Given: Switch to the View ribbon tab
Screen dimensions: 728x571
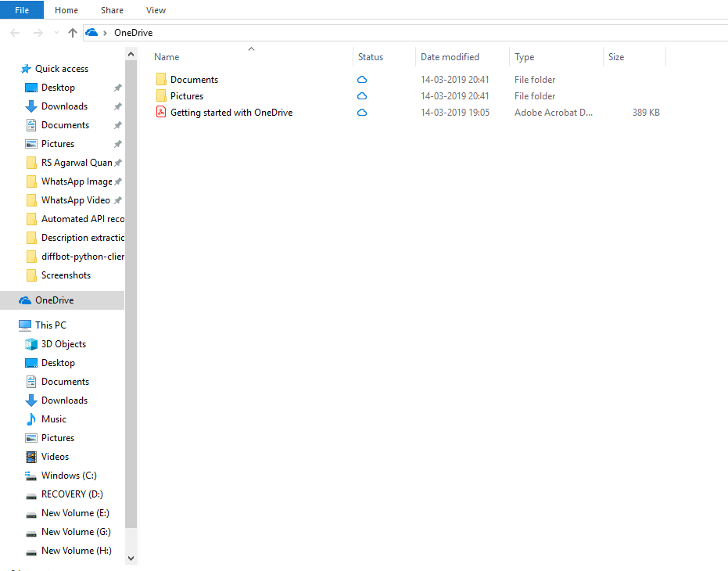Looking at the screenshot, I should [156, 9].
